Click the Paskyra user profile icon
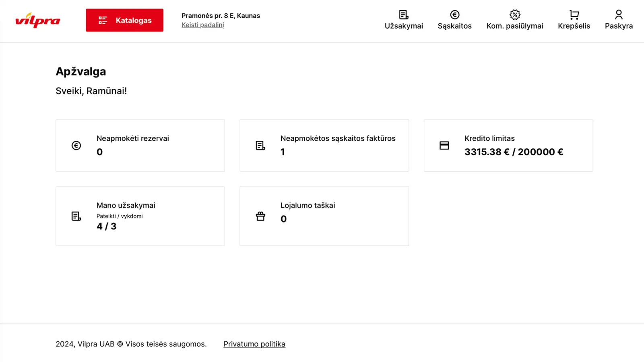The image size is (644, 362). 619,15
